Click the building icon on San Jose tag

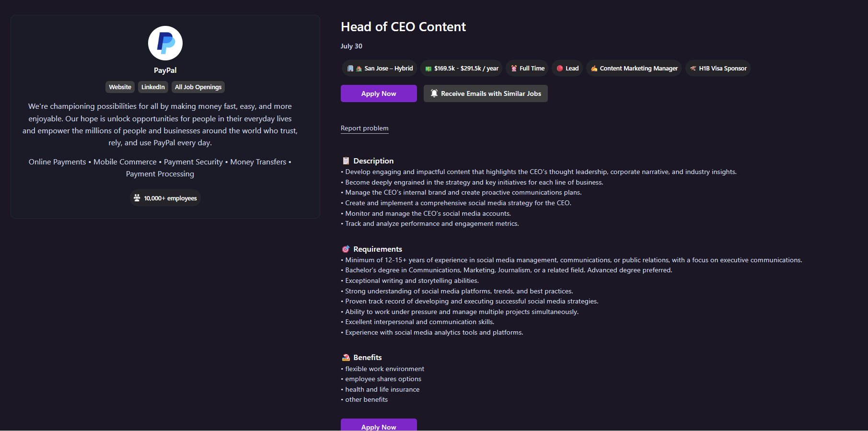pos(350,68)
